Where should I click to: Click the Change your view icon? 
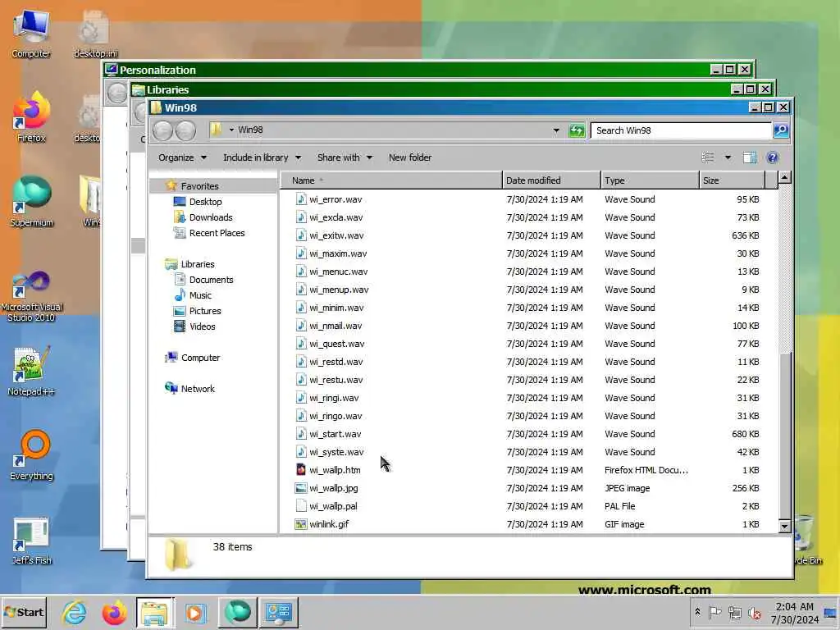pyautogui.click(x=708, y=157)
